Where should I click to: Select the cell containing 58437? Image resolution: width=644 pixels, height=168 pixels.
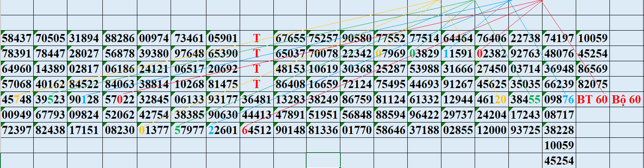pos(17,39)
